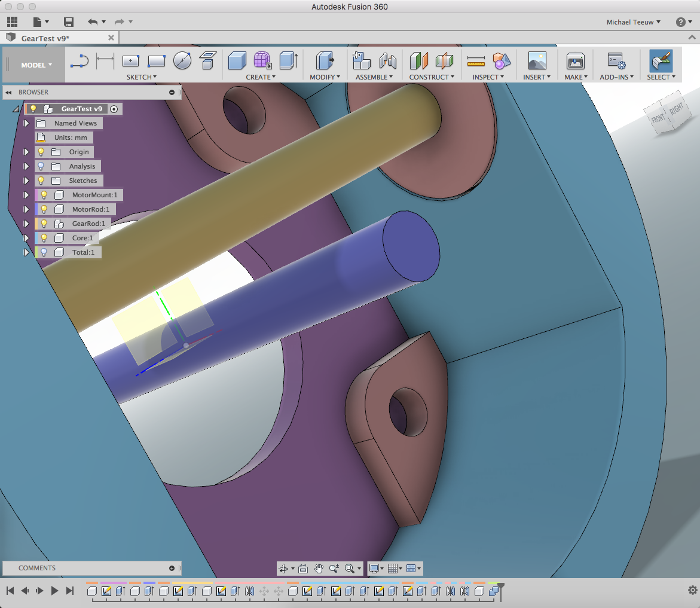This screenshot has width=700, height=608.
Task: Expand the COMMENTS panel
Action: pyautogui.click(x=172, y=568)
